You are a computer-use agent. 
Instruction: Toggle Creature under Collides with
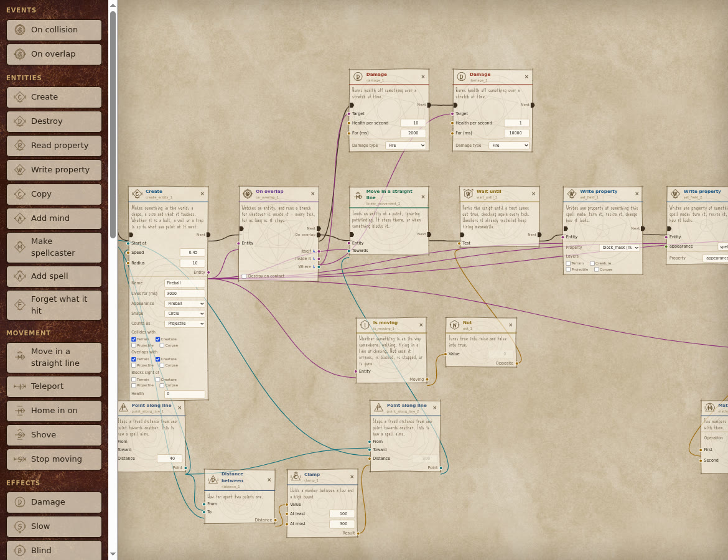click(158, 340)
